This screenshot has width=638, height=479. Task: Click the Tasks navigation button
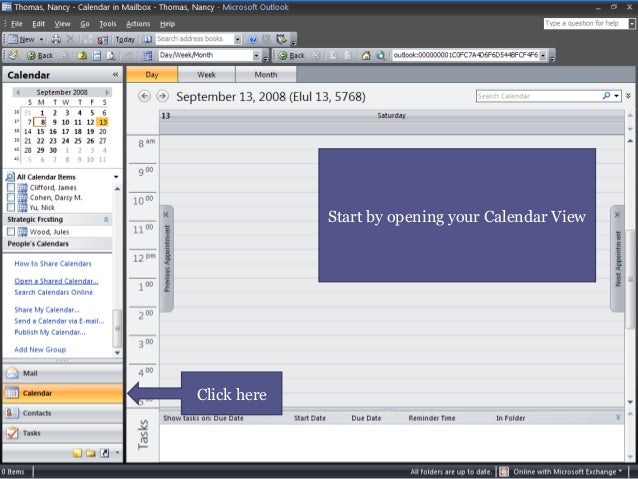point(63,433)
